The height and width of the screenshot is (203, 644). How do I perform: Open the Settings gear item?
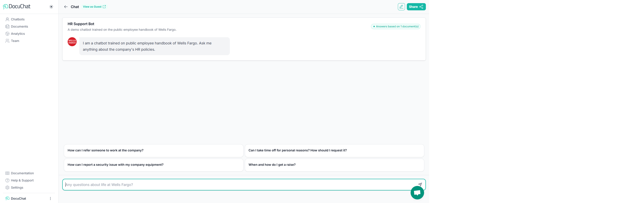(x=17, y=188)
